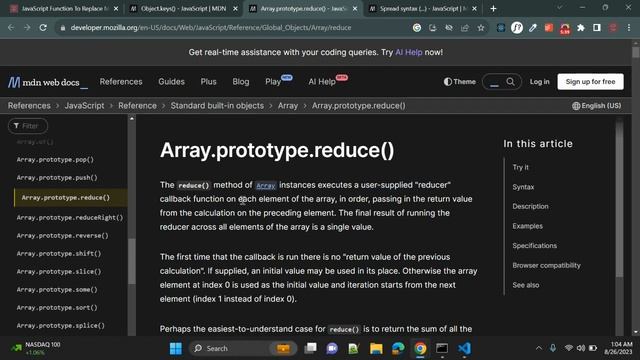Open Array.prototype.pop() in the sidebar
This screenshot has width=640, height=360.
[x=55, y=160]
